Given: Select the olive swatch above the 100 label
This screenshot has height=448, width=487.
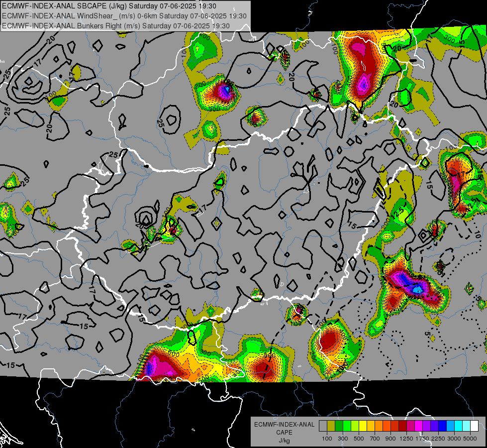Looking at the screenshot, I should coord(331,426).
